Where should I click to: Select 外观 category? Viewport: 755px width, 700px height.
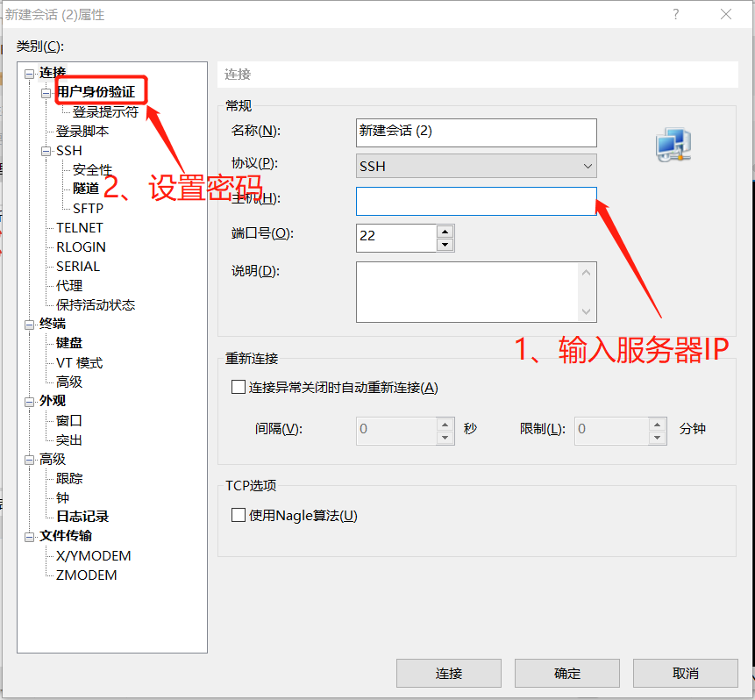(53, 400)
